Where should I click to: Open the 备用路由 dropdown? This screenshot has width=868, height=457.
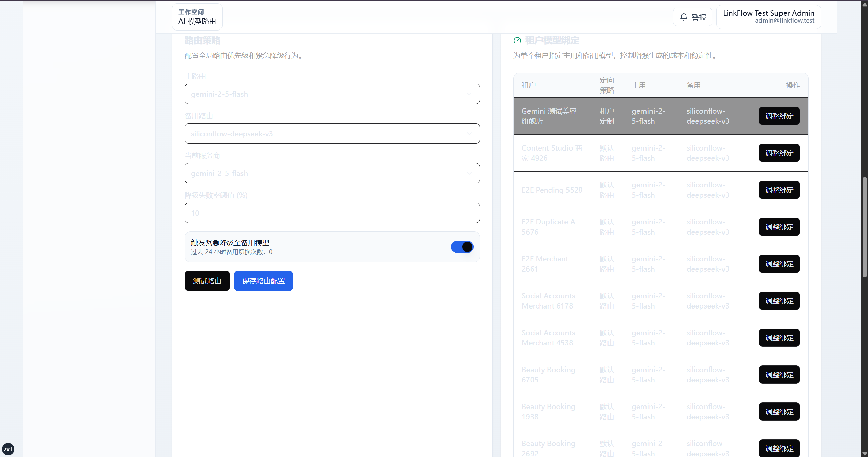(x=332, y=134)
